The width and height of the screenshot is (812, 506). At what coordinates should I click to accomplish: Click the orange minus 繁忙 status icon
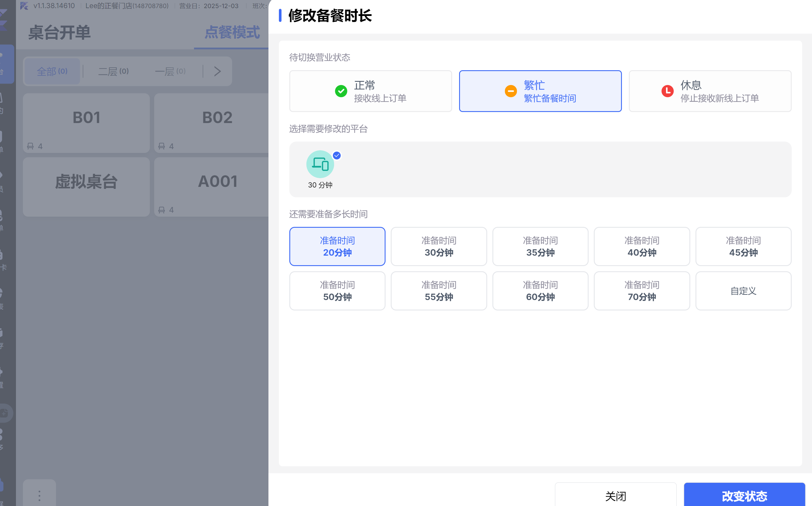coord(510,91)
